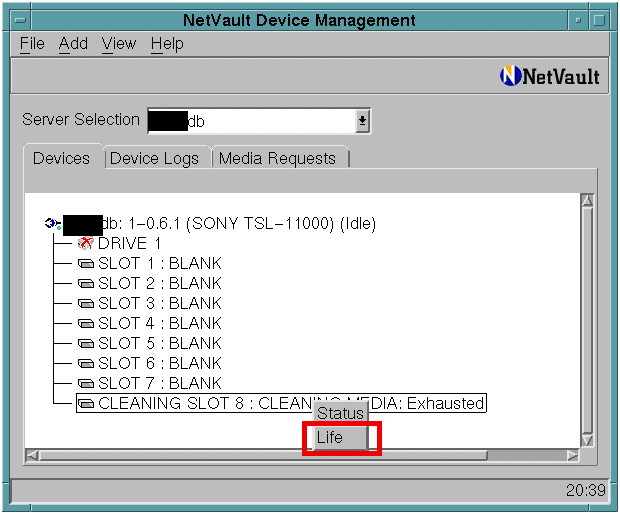This screenshot has height=513, width=620.
Task: Select SLOT 2 : BLANK text
Action: [x=160, y=284]
